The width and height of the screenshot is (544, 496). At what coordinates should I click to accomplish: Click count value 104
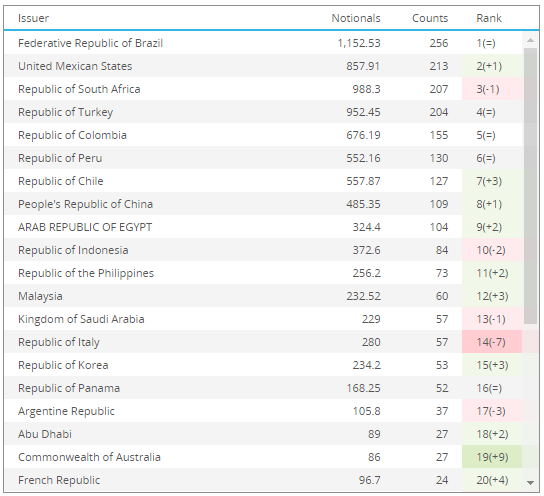point(439,227)
